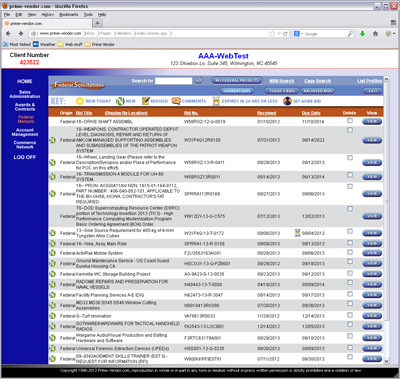Image resolution: width=400 pixels, height=379 pixels.
Task: Click New icon on Yoke Assy Main Roto row
Action: click(x=52, y=244)
